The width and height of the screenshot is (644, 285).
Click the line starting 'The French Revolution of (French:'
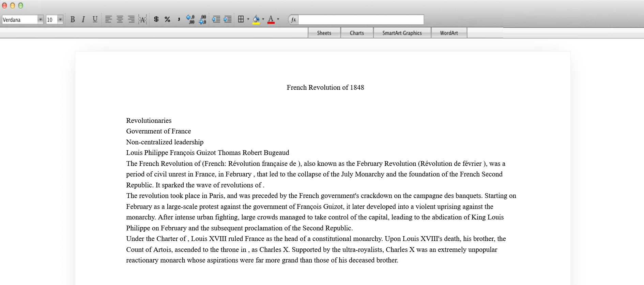click(316, 163)
